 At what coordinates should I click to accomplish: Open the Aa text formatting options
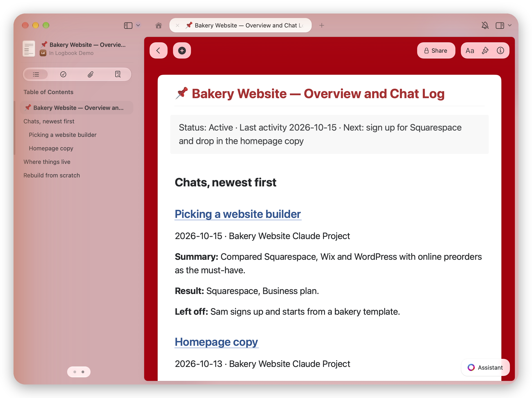coord(470,50)
